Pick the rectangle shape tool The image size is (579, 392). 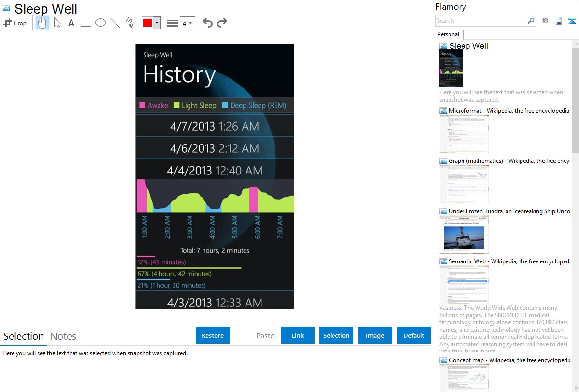(86, 23)
